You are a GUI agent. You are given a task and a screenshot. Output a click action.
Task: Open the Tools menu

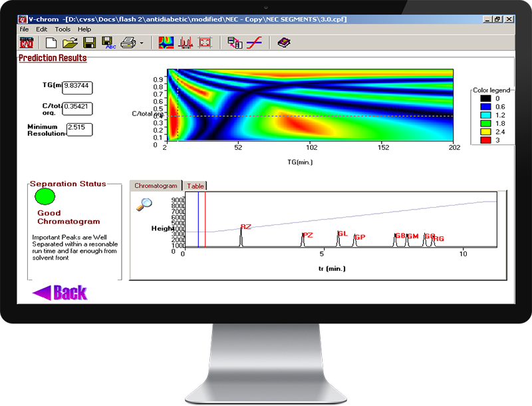[x=63, y=29]
